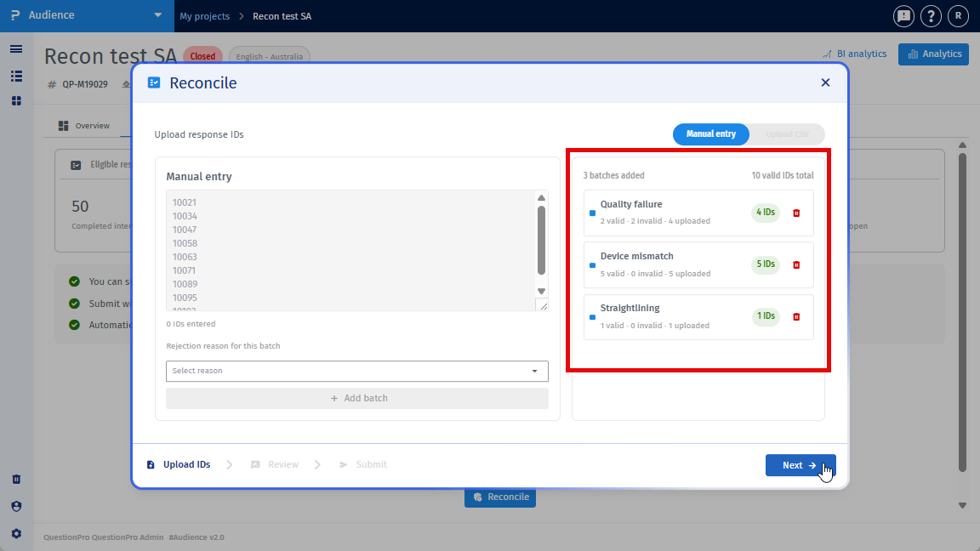Click Next to proceed to Review
The width and height of the screenshot is (980, 551).
tap(800, 465)
